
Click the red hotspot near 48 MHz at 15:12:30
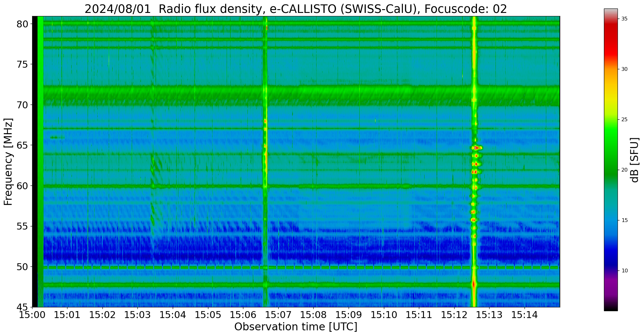(474, 284)
